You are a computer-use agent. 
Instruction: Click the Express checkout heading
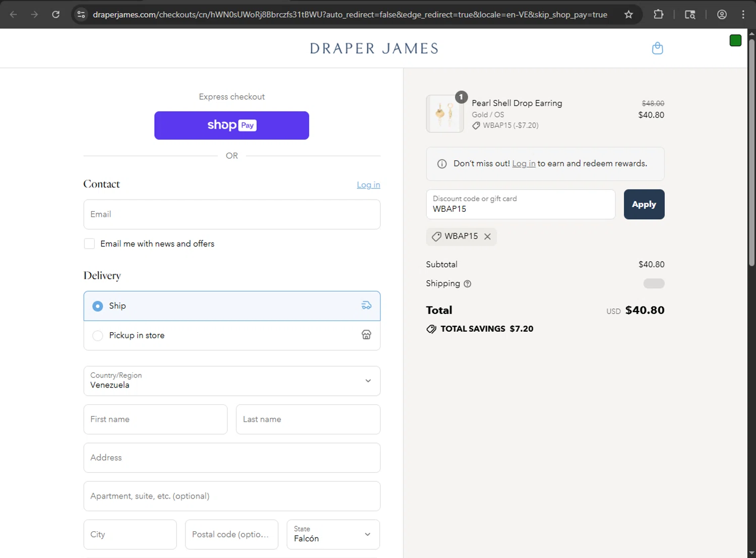coord(232,97)
